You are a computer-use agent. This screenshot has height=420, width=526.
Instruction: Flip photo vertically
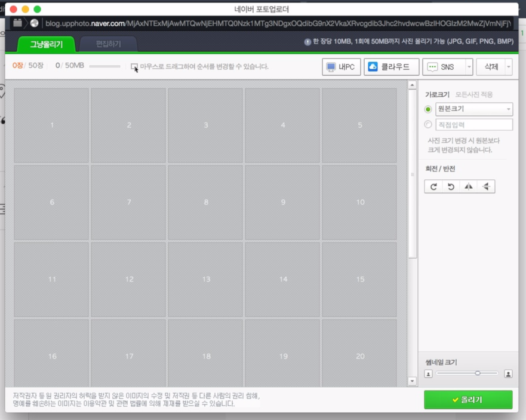click(486, 186)
